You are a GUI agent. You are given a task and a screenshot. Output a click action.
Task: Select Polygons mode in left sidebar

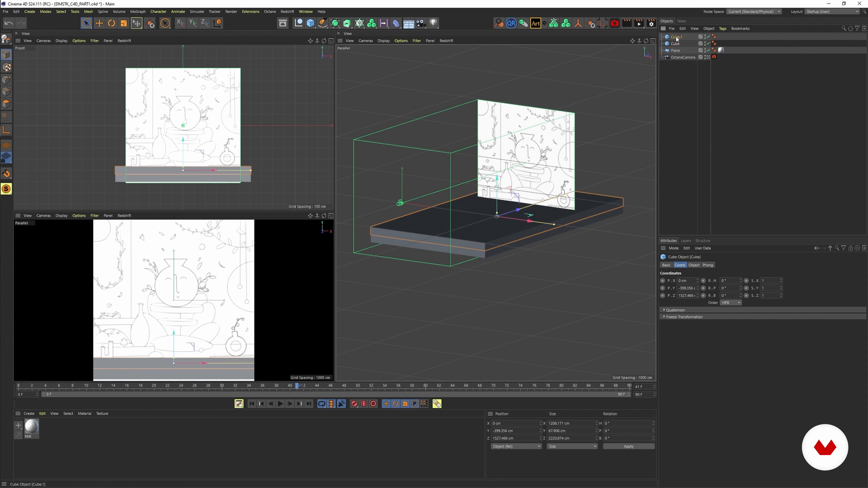[6, 104]
